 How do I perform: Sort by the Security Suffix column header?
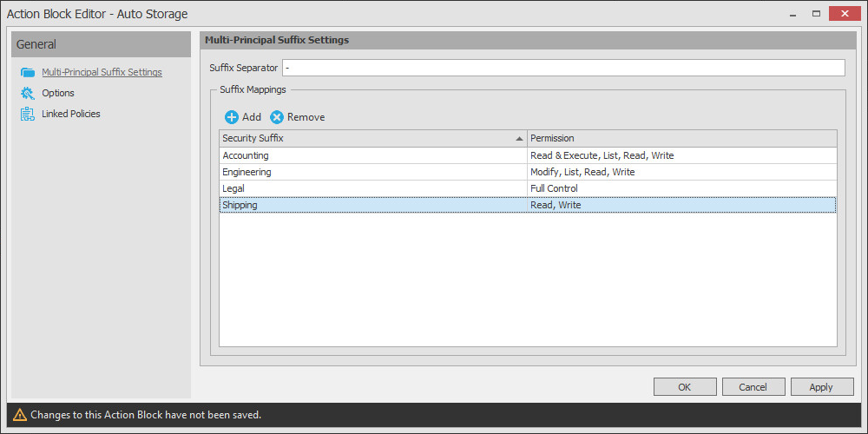[x=372, y=139]
